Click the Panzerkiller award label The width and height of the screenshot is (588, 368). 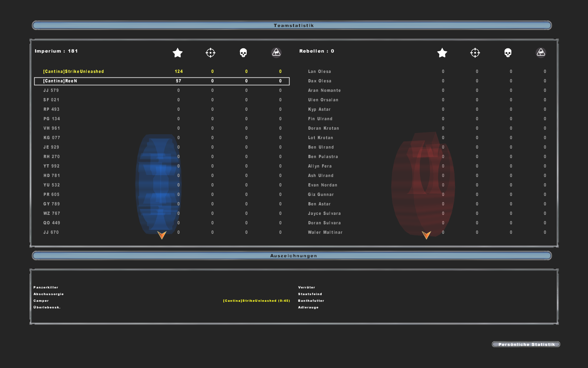46,287
